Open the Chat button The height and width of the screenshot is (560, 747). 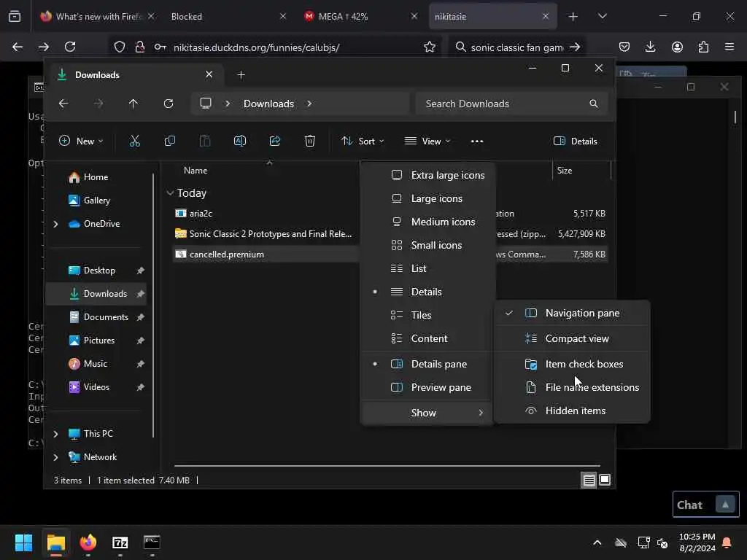(705, 505)
